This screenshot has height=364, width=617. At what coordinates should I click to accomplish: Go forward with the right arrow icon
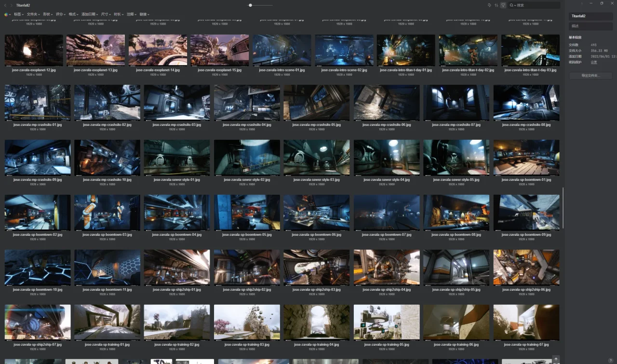(x=12, y=5)
